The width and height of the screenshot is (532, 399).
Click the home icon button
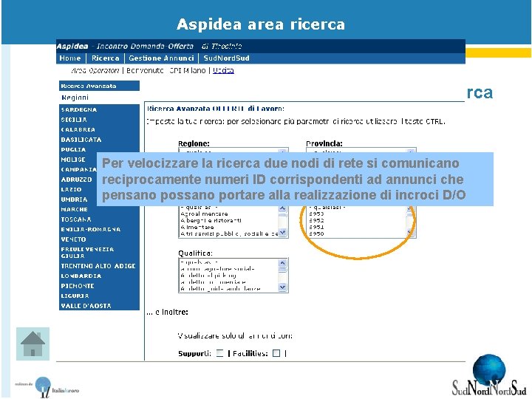pyautogui.click(x=33, y=344)
